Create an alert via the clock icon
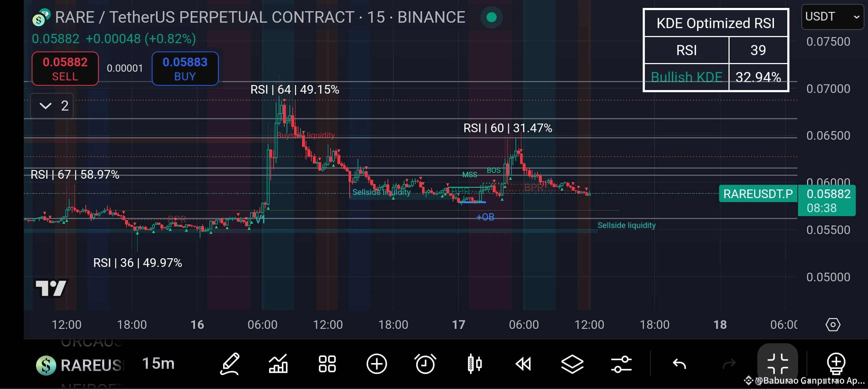 pos(426,364)
